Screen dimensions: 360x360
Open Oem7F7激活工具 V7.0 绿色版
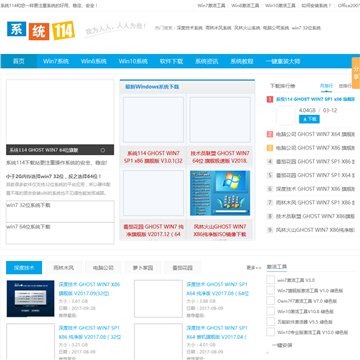point(307,301)
